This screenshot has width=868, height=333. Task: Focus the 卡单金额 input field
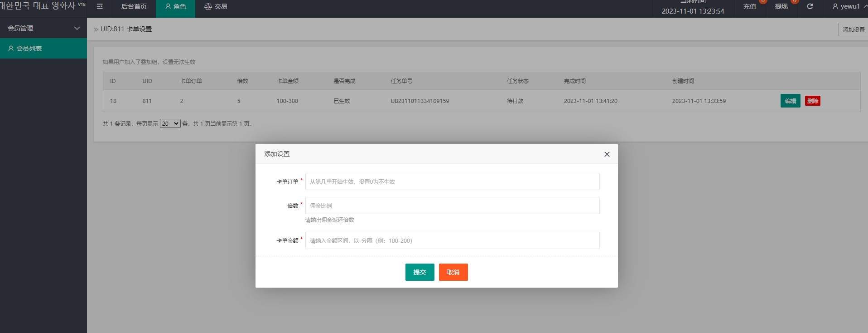pyautogui.click(x=452, y=240)
